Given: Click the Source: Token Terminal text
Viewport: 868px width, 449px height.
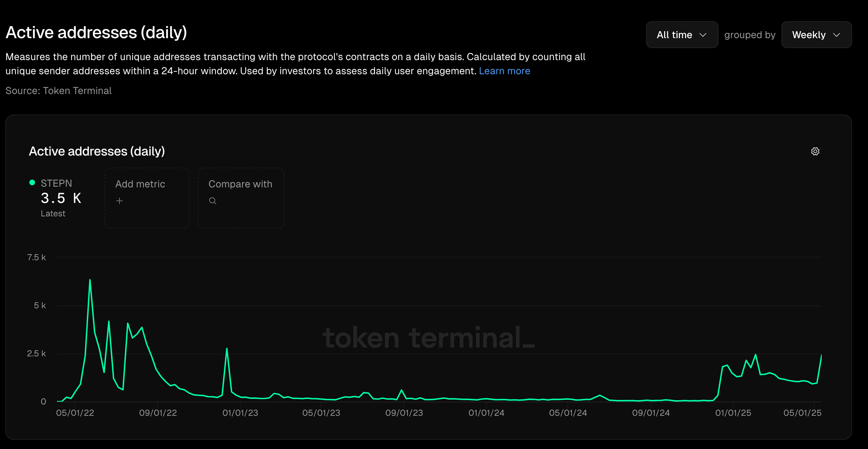Looking at the screenshot, I should [58, 91].
